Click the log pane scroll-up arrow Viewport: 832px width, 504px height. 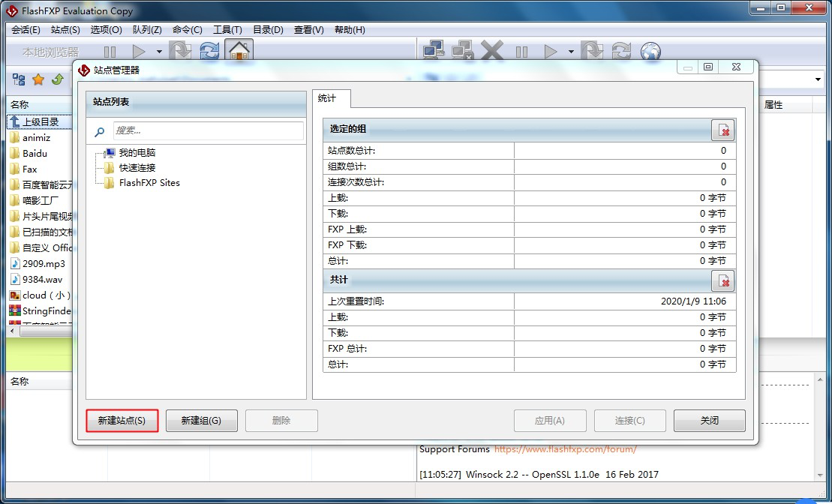click(x=820, y=379)
